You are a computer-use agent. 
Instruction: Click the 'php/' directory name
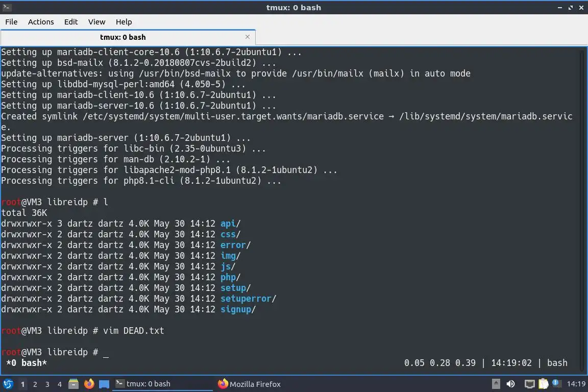[x=231, y=277]
